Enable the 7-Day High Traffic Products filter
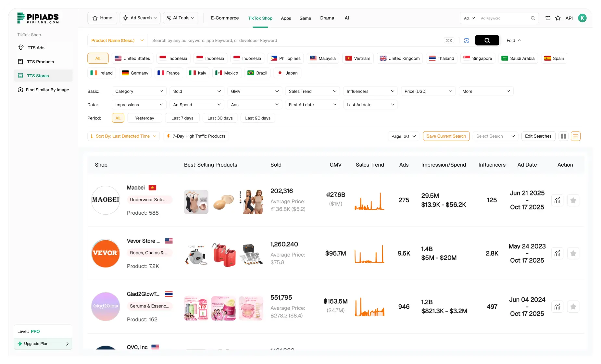The image size is (601, 364). tap(196, 136)
